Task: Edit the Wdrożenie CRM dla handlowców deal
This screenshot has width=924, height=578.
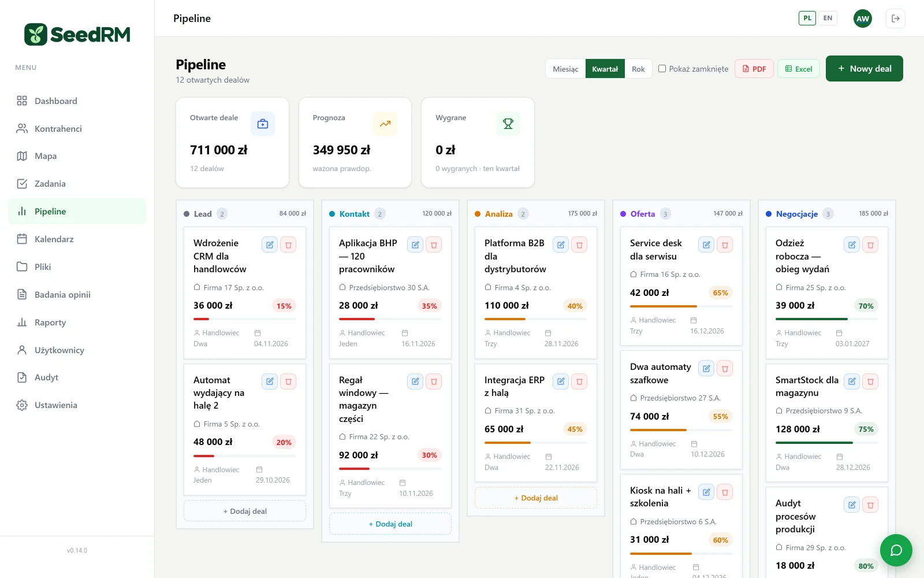Action: coord(270,244)
